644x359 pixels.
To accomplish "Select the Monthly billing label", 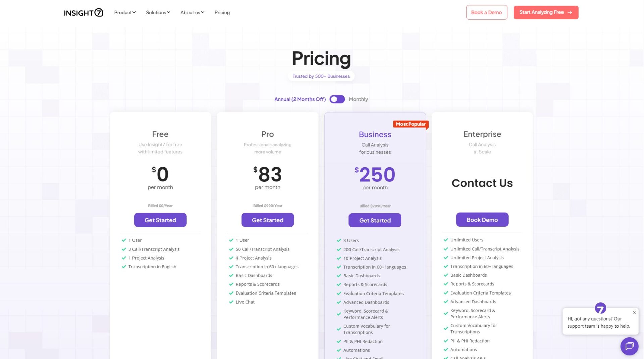I will coord(358,99).
